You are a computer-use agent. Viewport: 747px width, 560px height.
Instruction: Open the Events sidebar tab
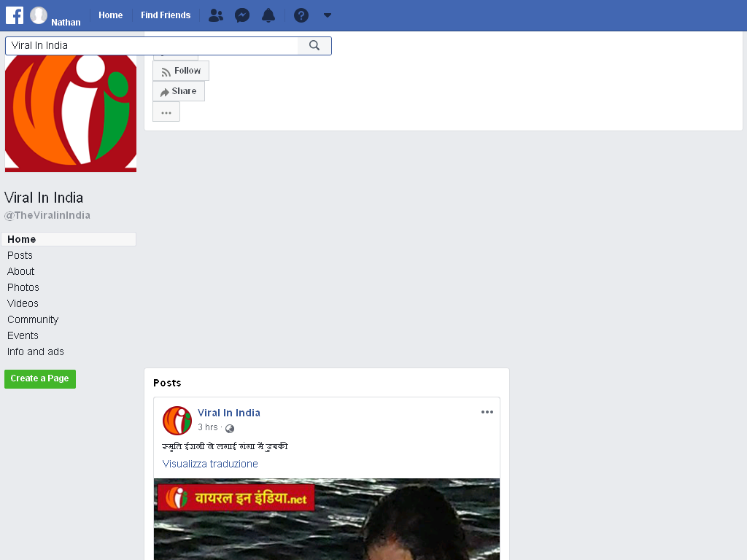pyautogui.click(x=23, y=335)
